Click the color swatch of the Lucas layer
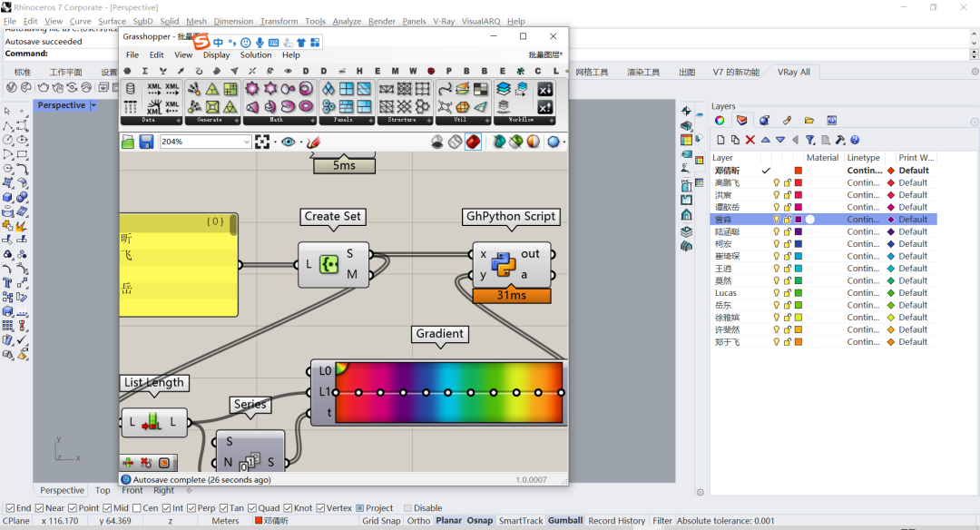 tap(799, 293)
